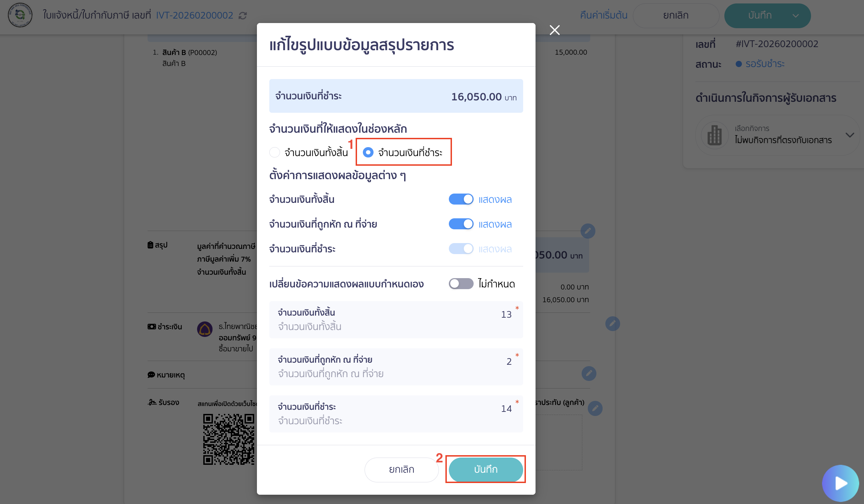This screenshot has height=504, width=864.
Task: Click the บันทึก button to save the settings
Action: [486, 469]
